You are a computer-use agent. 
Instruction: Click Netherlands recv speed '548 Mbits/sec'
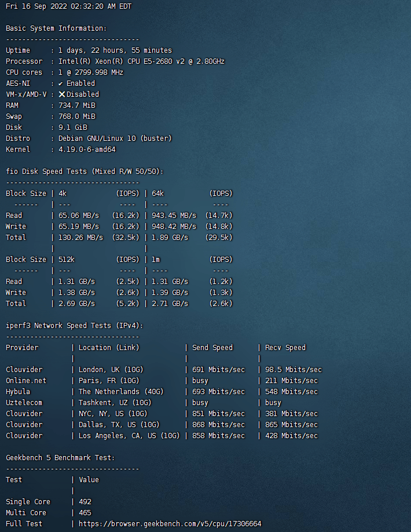[291, 392]
